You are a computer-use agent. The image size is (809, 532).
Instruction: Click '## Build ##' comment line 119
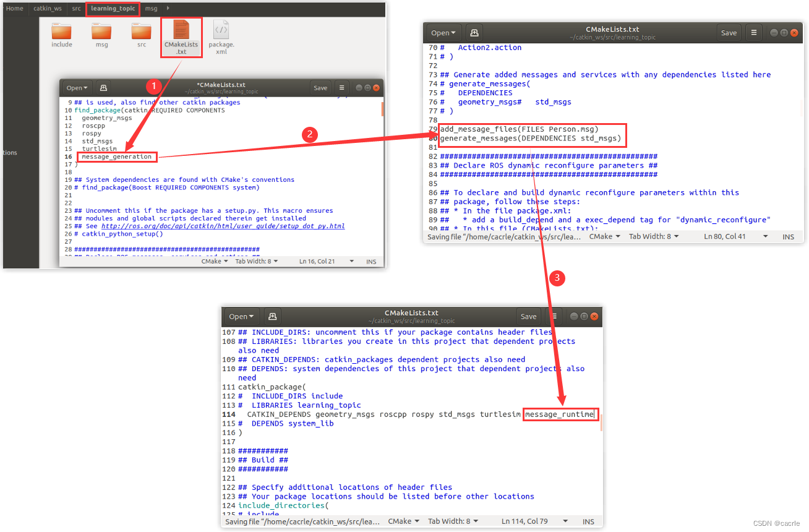263,460
